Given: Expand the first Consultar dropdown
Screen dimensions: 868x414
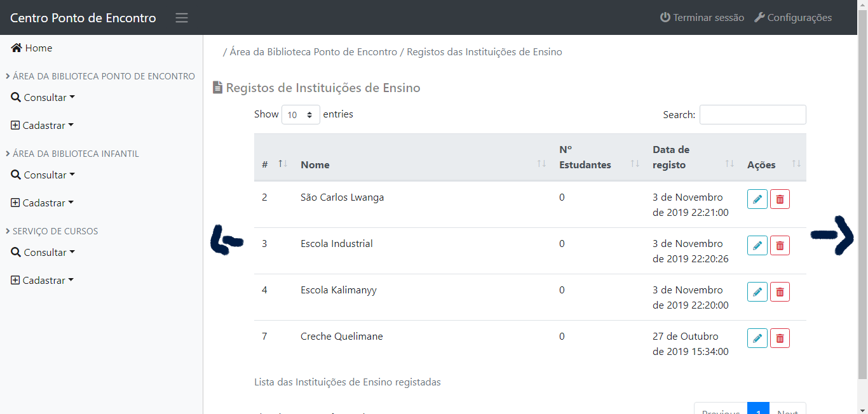Looking at the screenshot, I should pyautogui.click(x=43, y=97).
